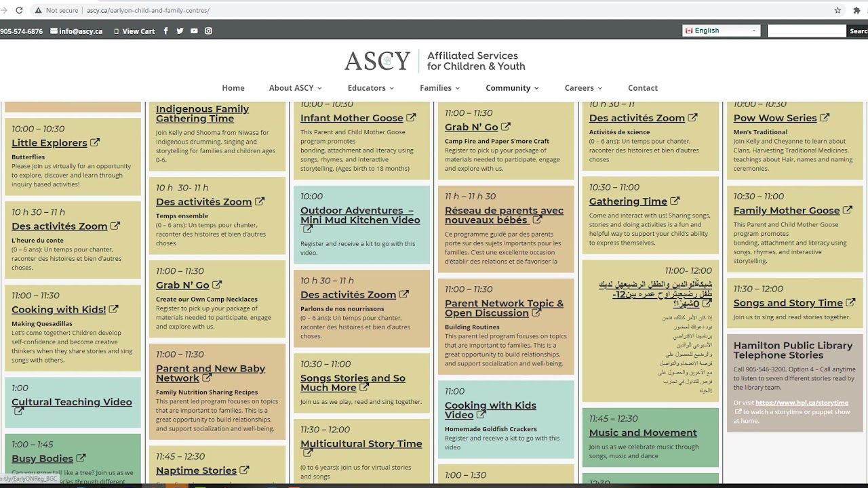
Task: Expand the About ASCY menu
Action: coord(295,88)
